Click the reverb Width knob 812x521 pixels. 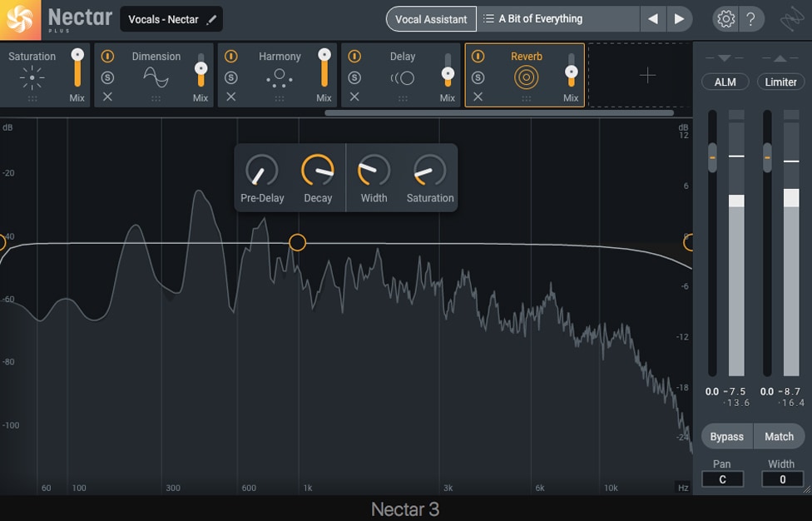(374, 170)
